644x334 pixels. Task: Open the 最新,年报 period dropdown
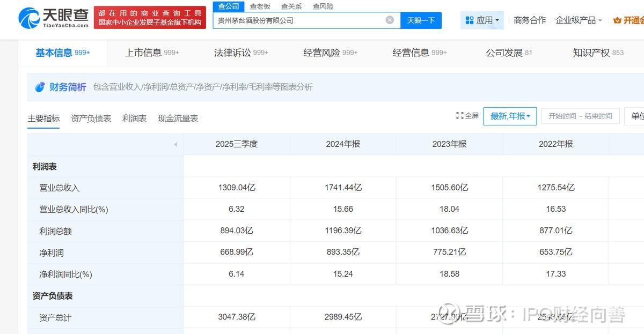[x=510, y=116]
